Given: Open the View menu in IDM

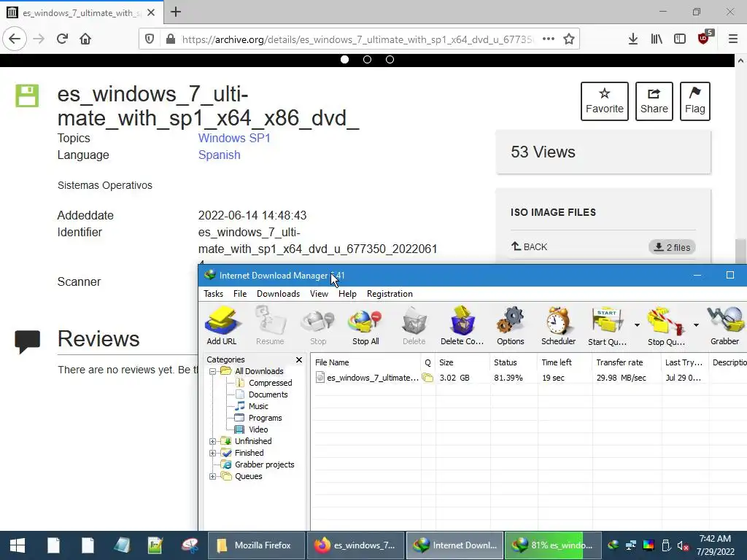Looking at the screenshot, I should coord(319,294).
